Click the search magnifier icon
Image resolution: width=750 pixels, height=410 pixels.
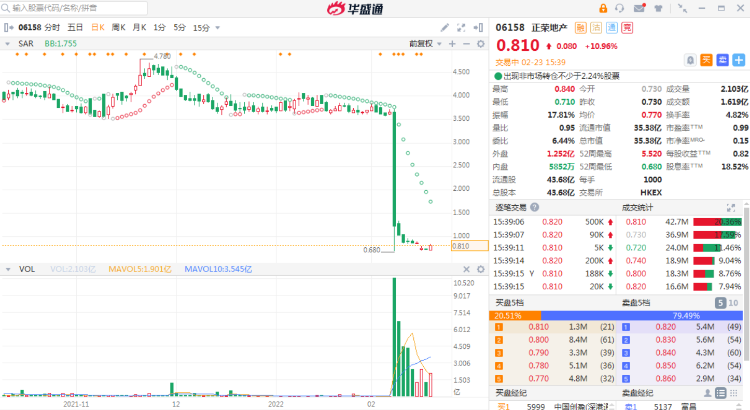click(x=6, y=8)
